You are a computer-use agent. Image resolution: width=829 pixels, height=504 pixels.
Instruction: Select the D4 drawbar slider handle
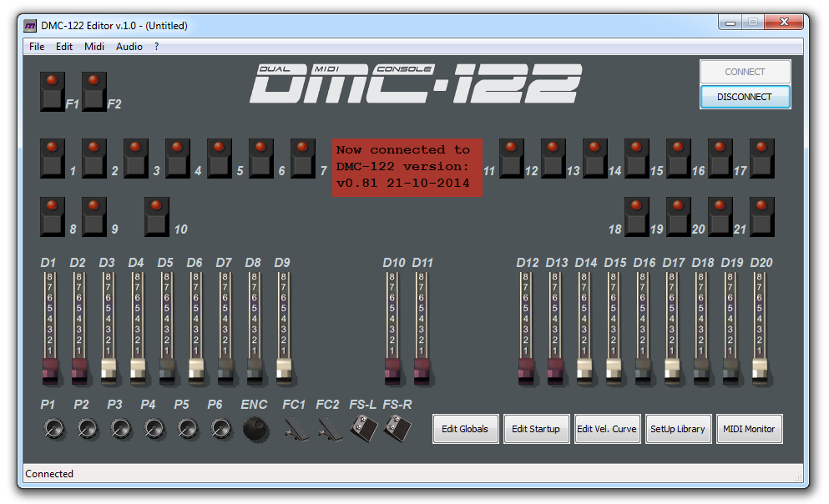138,370
